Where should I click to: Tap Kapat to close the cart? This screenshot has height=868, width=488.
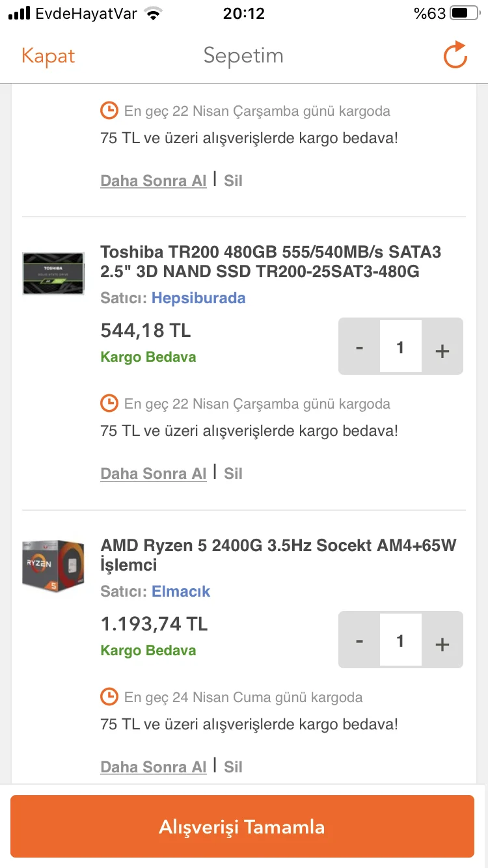48,56
